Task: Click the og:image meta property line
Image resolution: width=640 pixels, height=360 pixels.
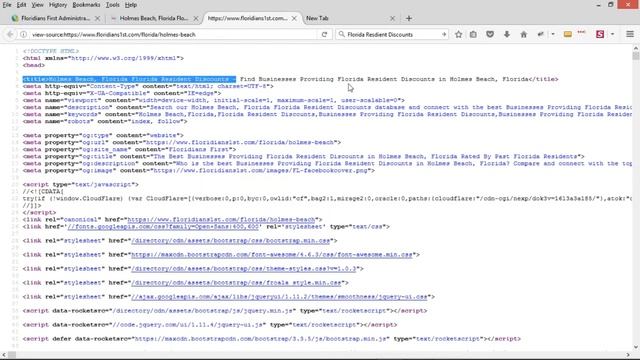Action: click(199, 171)
